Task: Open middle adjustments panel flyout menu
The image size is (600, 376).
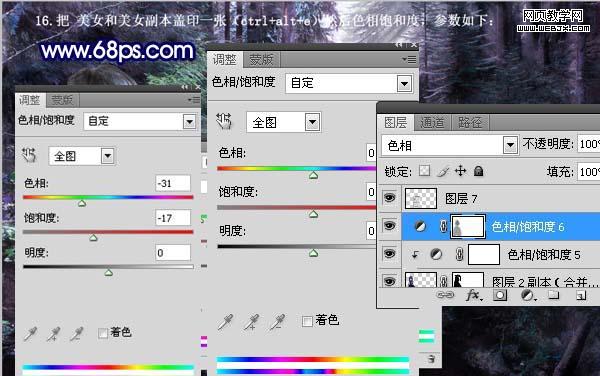Action: point(409,59)
